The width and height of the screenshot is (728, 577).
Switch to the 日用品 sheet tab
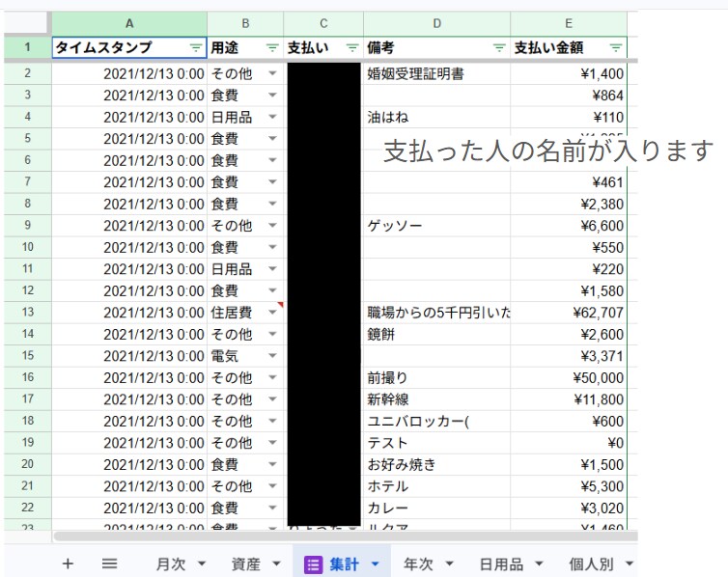pos(501,564)
